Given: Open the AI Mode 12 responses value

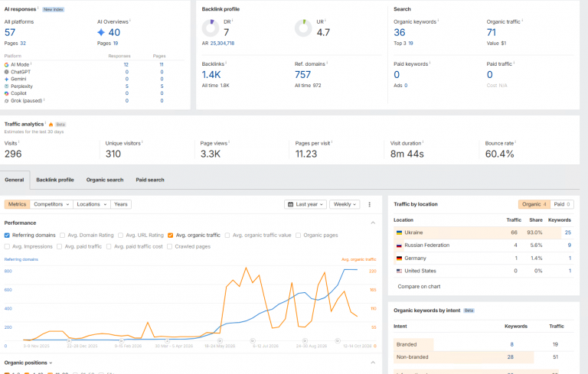Looking at the screenshot, I should click(x=126, y=65).
